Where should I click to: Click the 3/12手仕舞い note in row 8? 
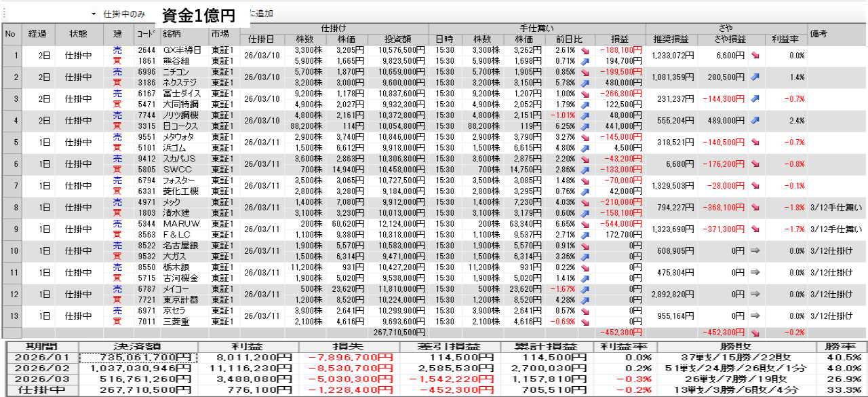click(x=837, y=208)
